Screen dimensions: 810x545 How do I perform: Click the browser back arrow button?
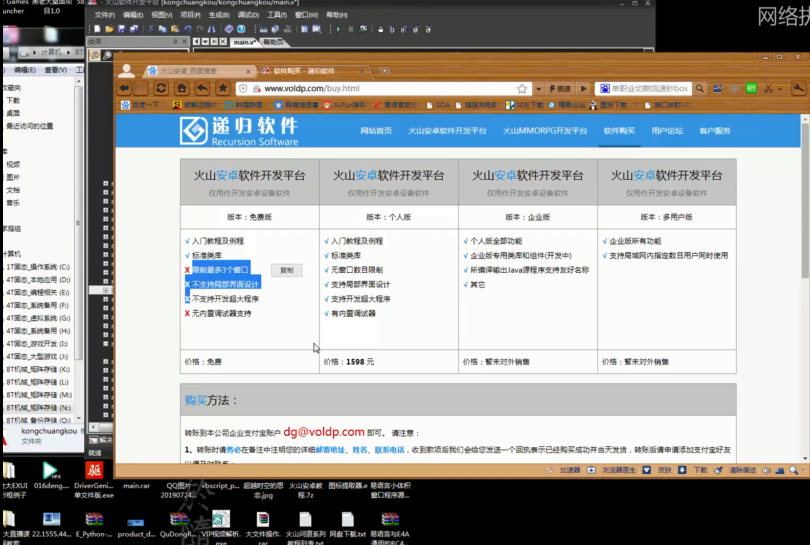coord(126,88)
